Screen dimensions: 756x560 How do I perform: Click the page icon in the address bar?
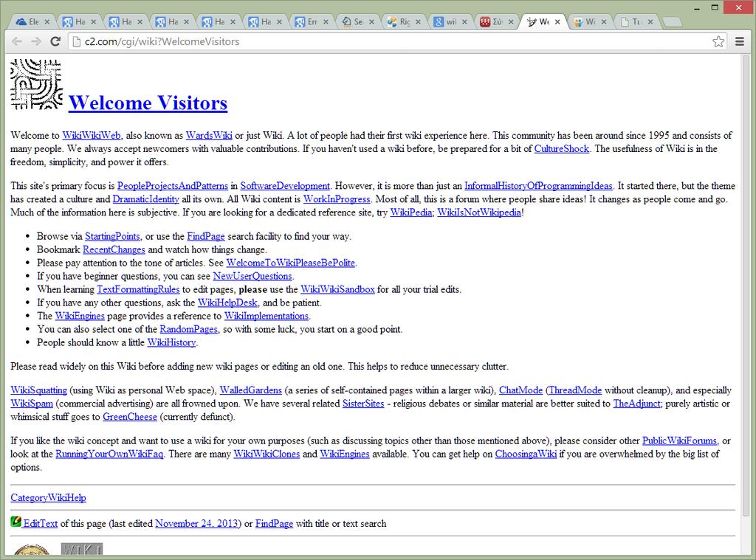[76, 41]
